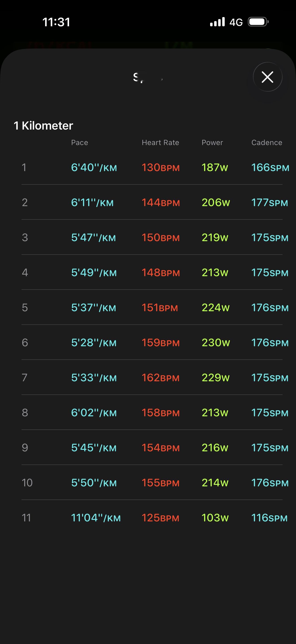Tap the 4G network indicator

tap(236, 22)
